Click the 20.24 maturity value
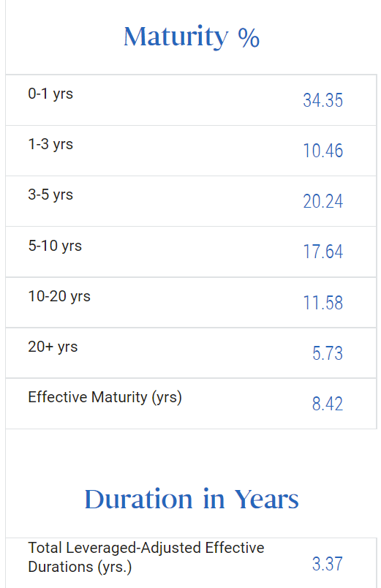This screenshot has height=588, width=381. tap(323, 201)
